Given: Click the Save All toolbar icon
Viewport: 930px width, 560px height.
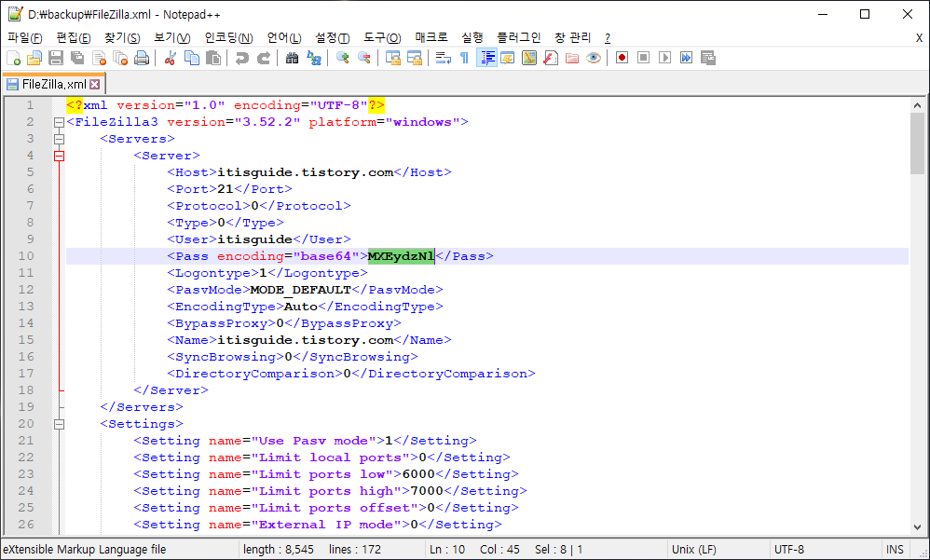Looking at the screenshot, I should [x=77, y=58].
